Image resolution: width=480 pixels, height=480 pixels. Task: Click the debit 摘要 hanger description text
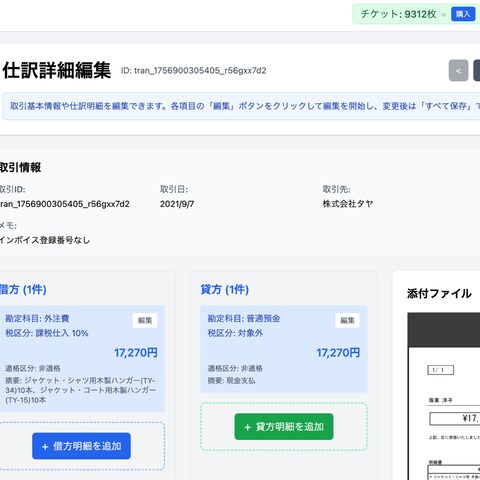80,390
